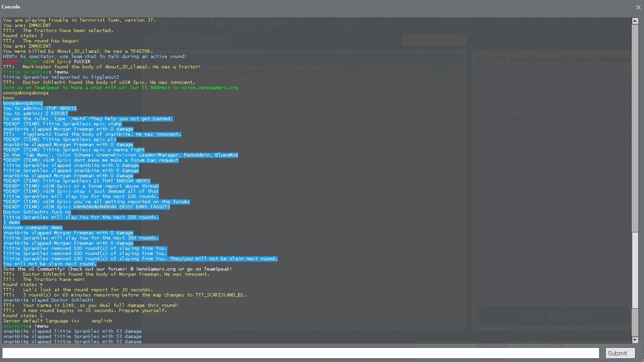Image resolution: width=644 pixels, height=362 pixels.
Task: Click 'will slay You for the next 300 rounds' line
Action: point(81,238)
